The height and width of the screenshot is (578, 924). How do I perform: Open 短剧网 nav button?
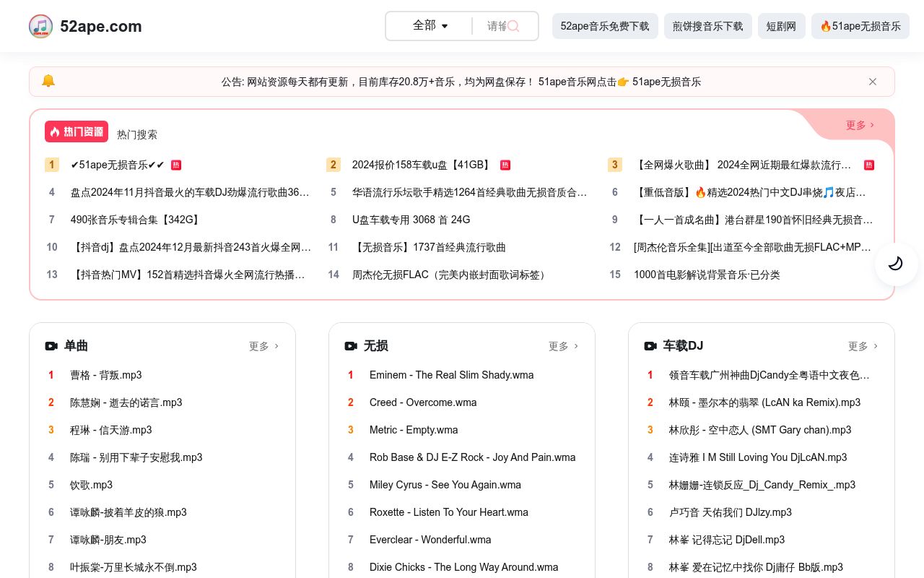(x=781, y=26)
